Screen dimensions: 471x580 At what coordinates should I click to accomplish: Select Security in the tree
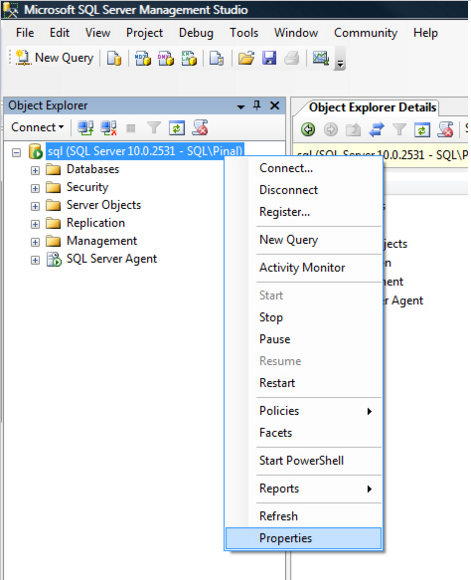87,187
